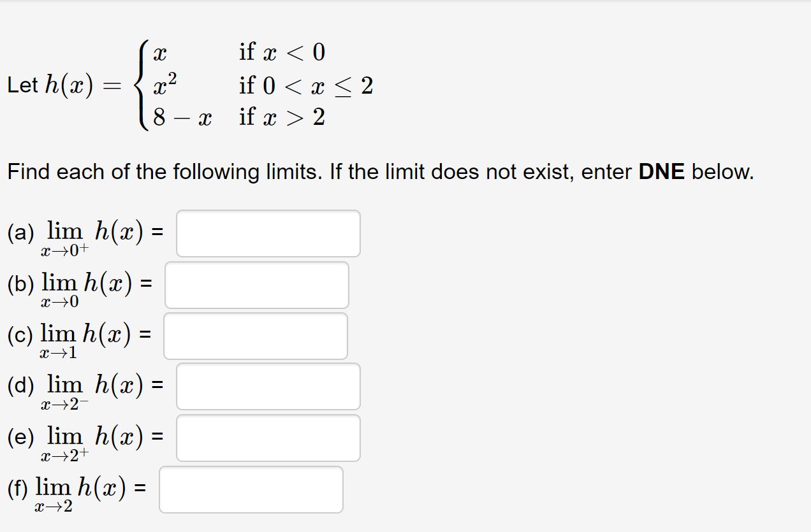Click the answer field for part (d)
The height and width of the screenshot is (532, 811).
coord(268,386)
